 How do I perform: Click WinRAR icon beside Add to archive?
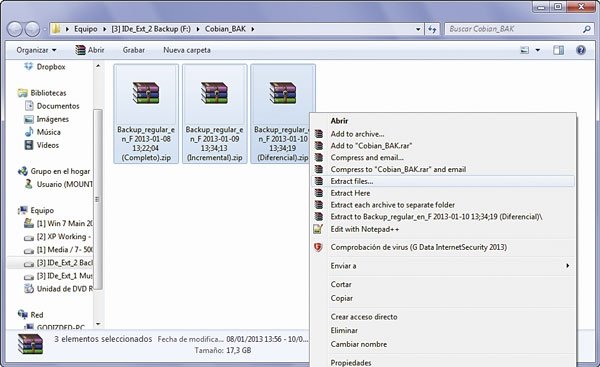(319, 134)
